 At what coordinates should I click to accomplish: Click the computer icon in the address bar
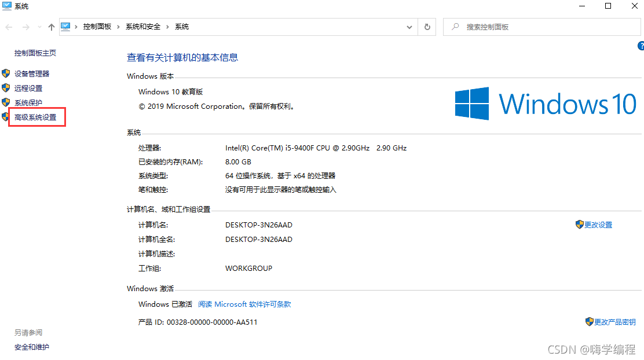pyautogui.click(x=65, y=27)
